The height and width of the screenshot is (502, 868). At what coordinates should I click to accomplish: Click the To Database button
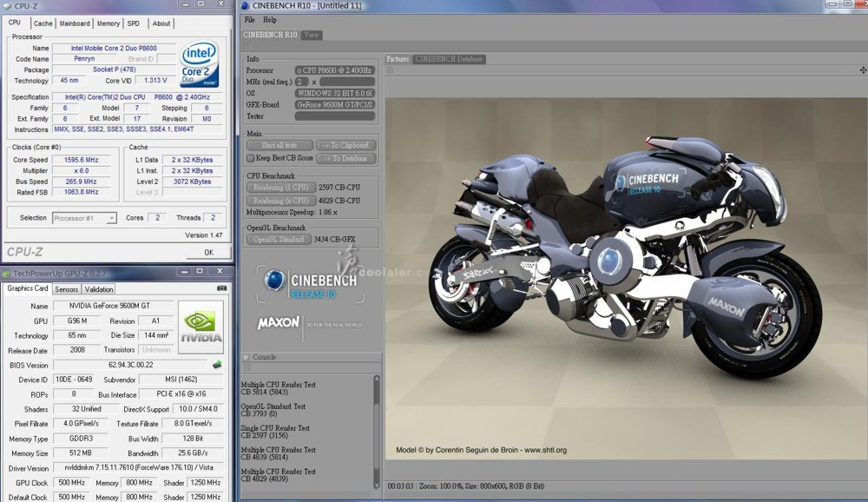click(x=346, y=158)
